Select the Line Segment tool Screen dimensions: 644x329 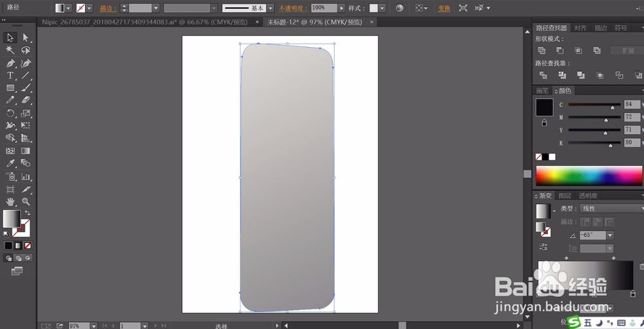point(26,75)
